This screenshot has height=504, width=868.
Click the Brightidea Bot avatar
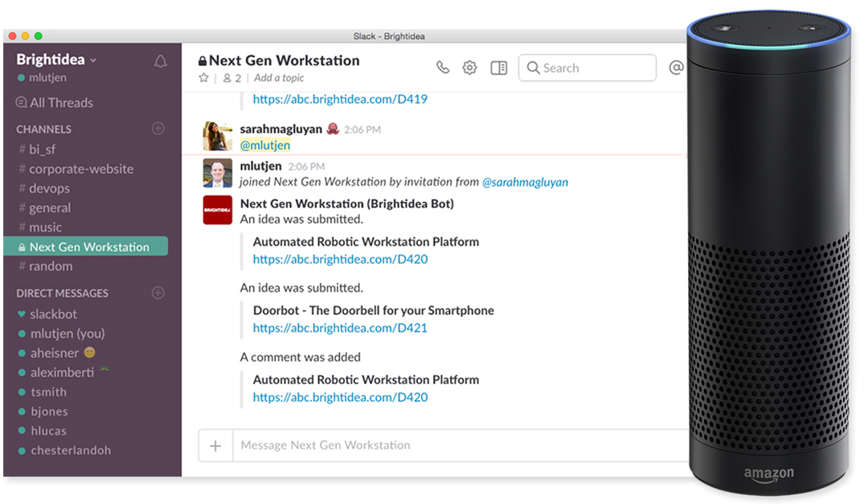click(x=218, y=210)
